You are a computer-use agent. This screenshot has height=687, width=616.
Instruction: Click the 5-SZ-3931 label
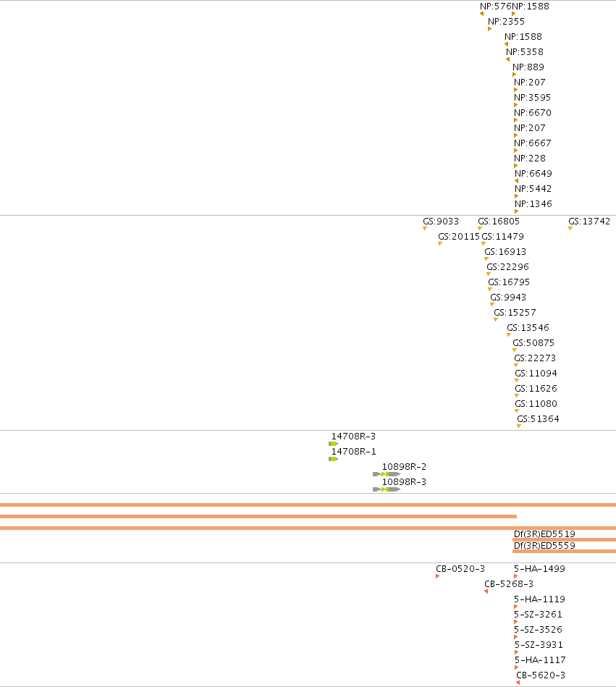[x=539, y=644]
